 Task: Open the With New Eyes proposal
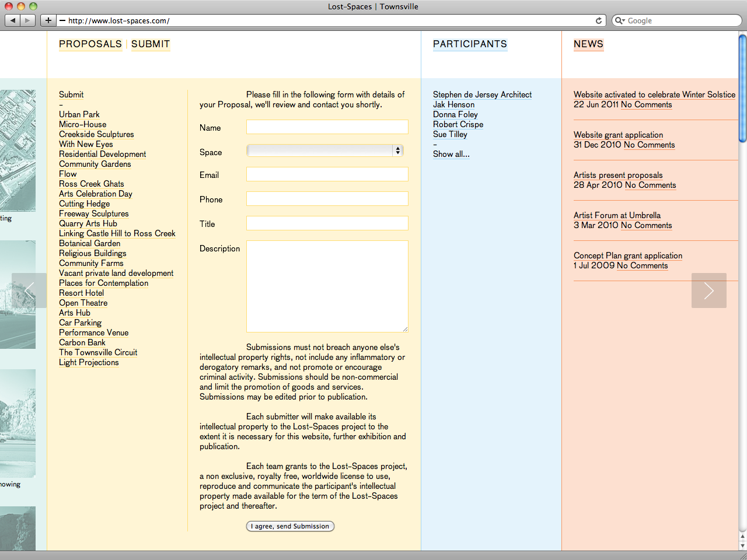(86, 144)
